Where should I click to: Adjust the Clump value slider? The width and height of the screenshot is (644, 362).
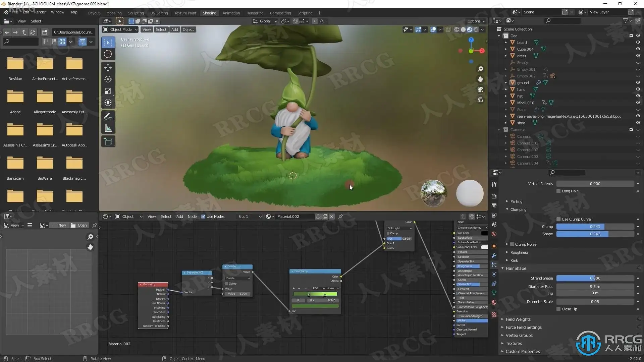(595, 227)
